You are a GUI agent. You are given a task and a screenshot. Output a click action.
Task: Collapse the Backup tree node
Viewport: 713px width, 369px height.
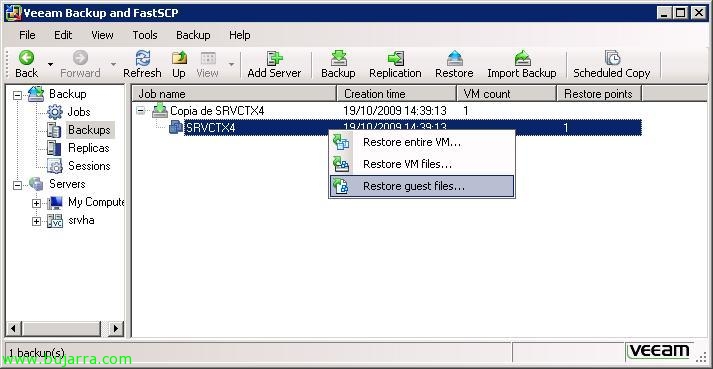[17, 95]
